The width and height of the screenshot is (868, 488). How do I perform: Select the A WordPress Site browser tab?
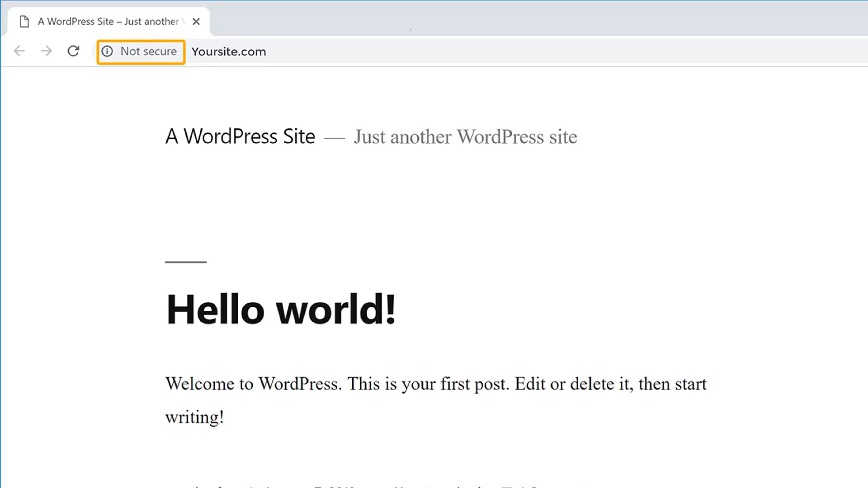108,22
